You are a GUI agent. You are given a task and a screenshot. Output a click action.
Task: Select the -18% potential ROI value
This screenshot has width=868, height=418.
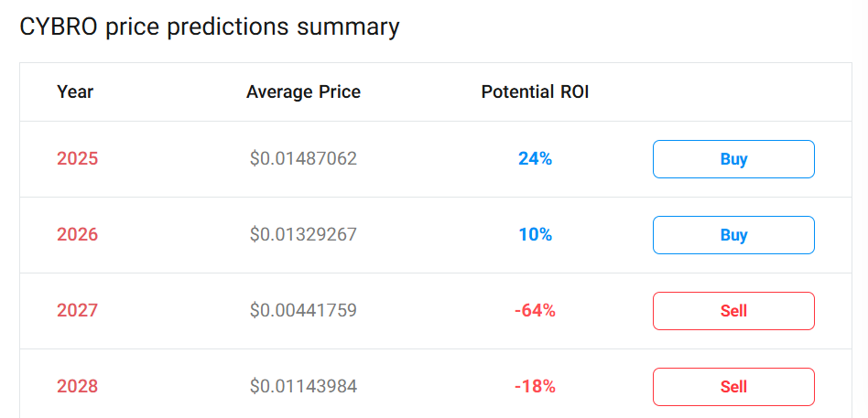tap(535, 387)
